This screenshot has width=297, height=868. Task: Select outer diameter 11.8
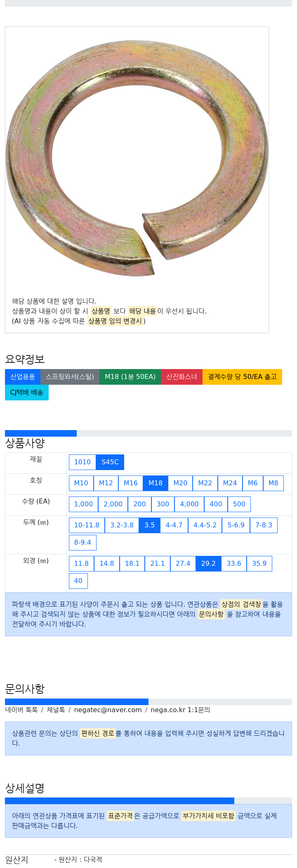pyautogui.click(x=81, y=564)
